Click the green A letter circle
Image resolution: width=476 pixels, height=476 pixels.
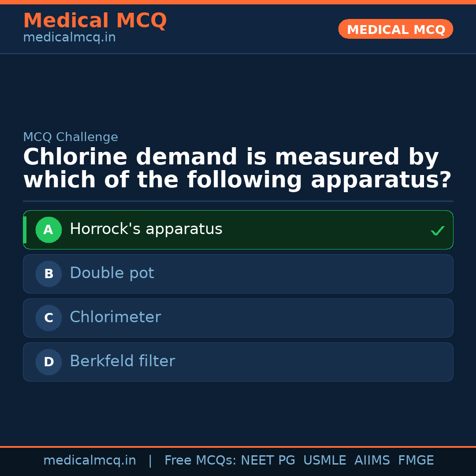[x=48, y=230]
